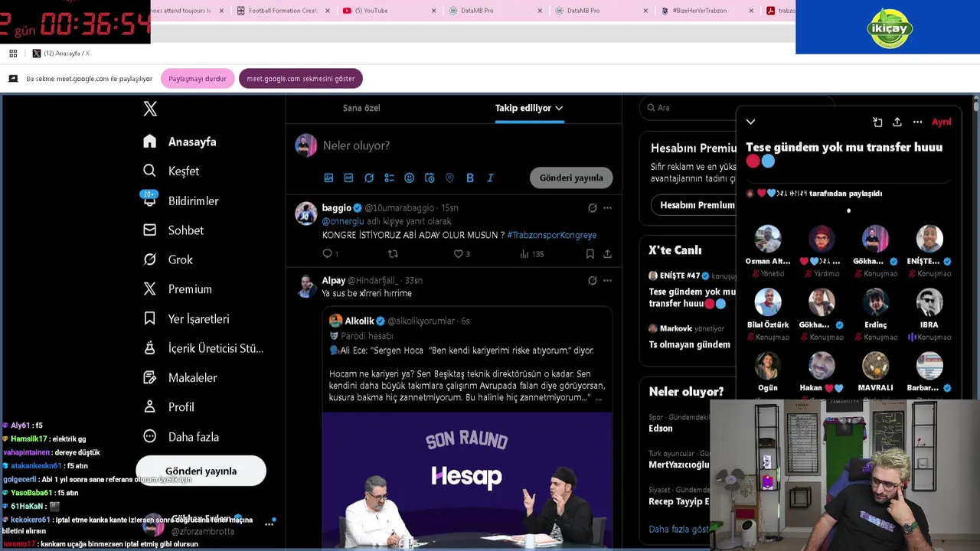Add location tag to post

click(x=449, y=178)
